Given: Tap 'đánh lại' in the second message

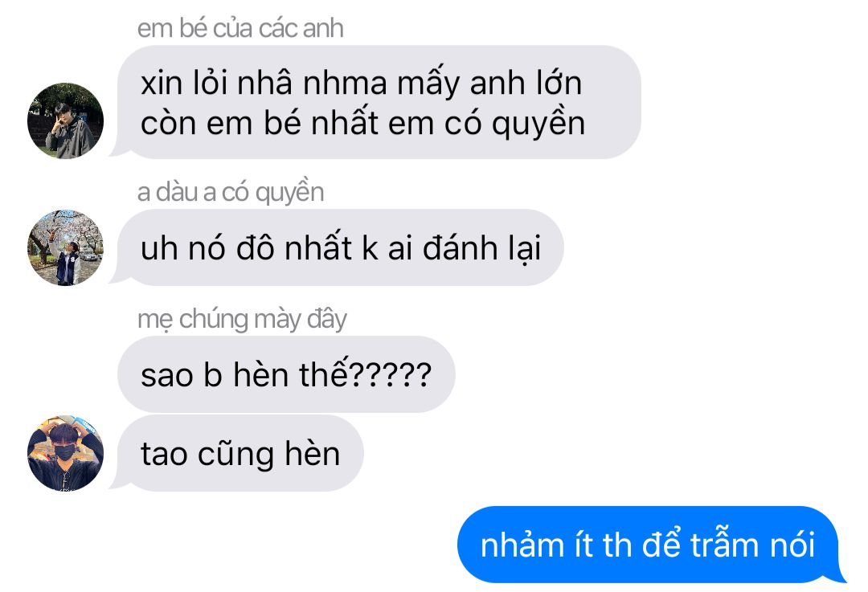Looking at the screenshot, I should pyautogui.click(x=481, y=248).
